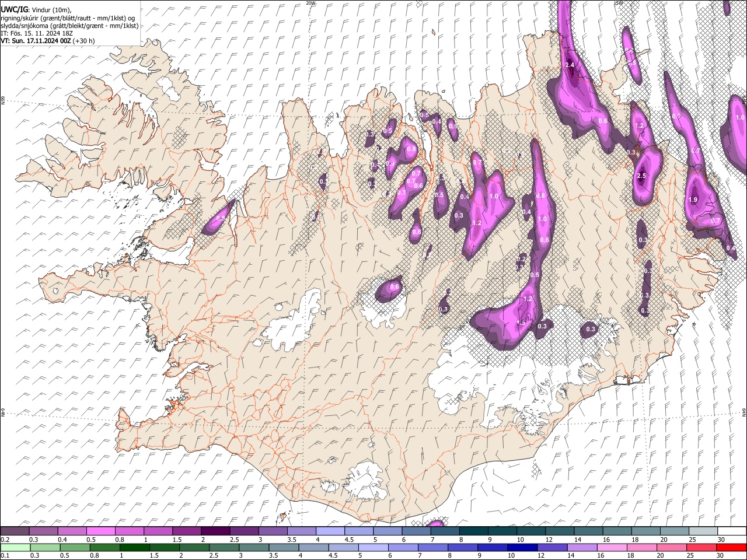Image resolution: width=747 pixels, height=560 pixels.
Task: Click the '0.2' label under the top legend row
Action: pyautogui.click(x=5, y=539)
